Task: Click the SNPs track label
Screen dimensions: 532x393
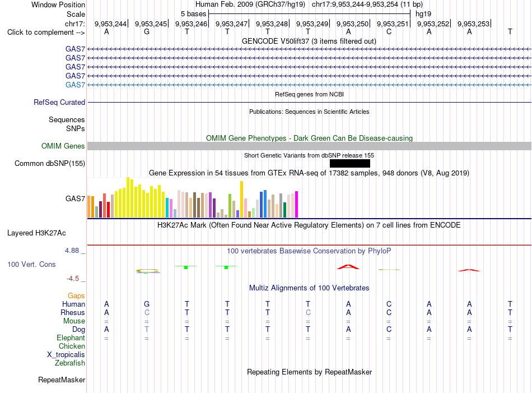Action: (76, 128)
